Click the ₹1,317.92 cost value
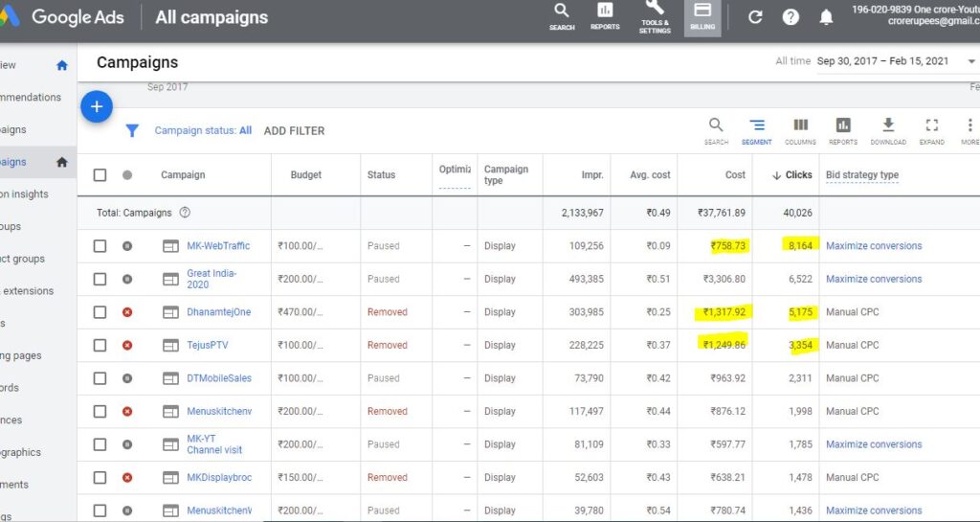 (724, 312)
